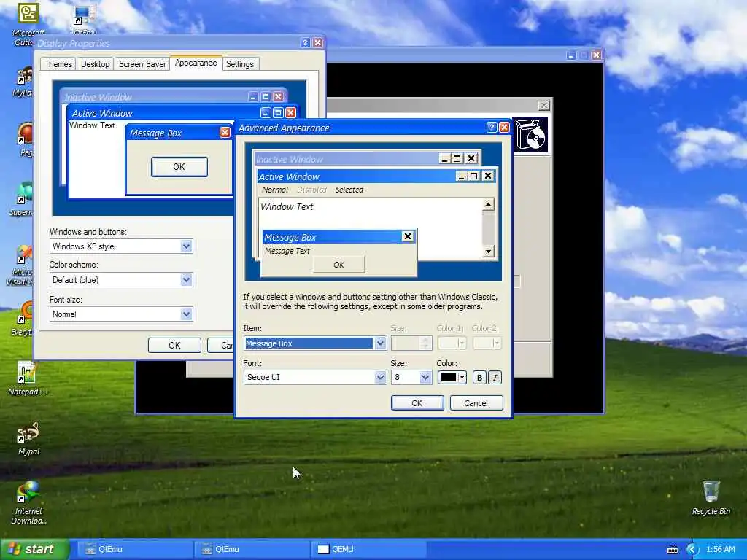Select the red Peg desktop shortcut icon

coord(24,139)
